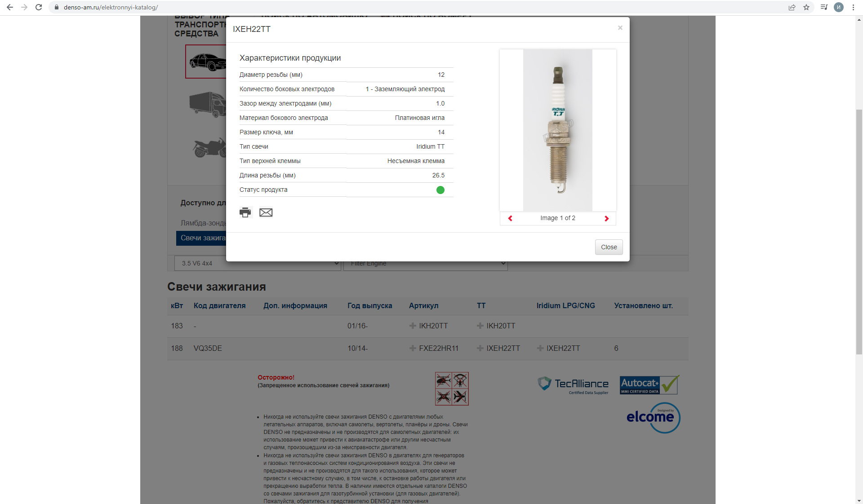Select the passenger car vehicle type icon
The height and width of the screenshot is (504, 863).
(206, 62)
